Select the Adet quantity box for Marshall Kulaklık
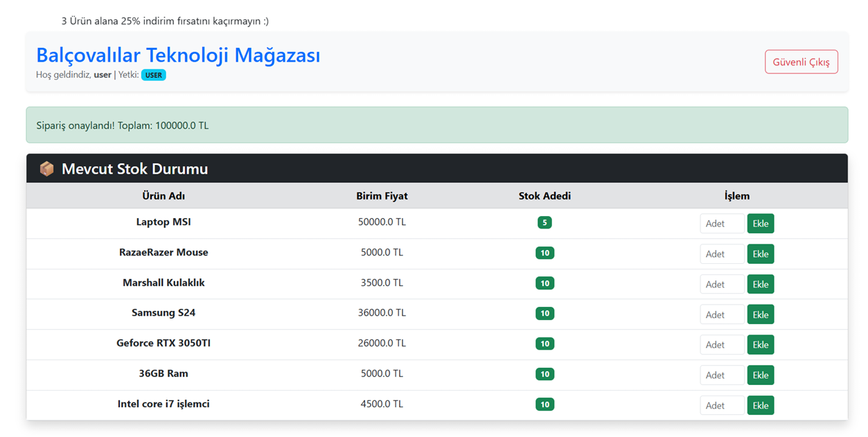The image size is (868, 437). tap(722, 284)
